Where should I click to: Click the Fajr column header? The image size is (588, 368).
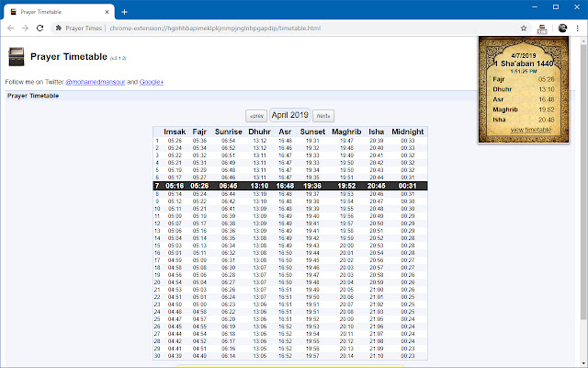tap(199, 132)
